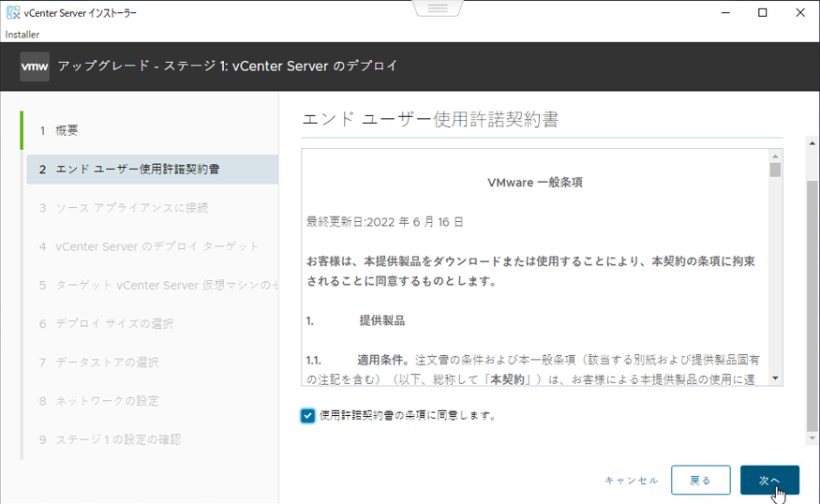The height and width of the screenshot is (504, 820).
Task: Click the top center pull-down handle
Action: 438,7
